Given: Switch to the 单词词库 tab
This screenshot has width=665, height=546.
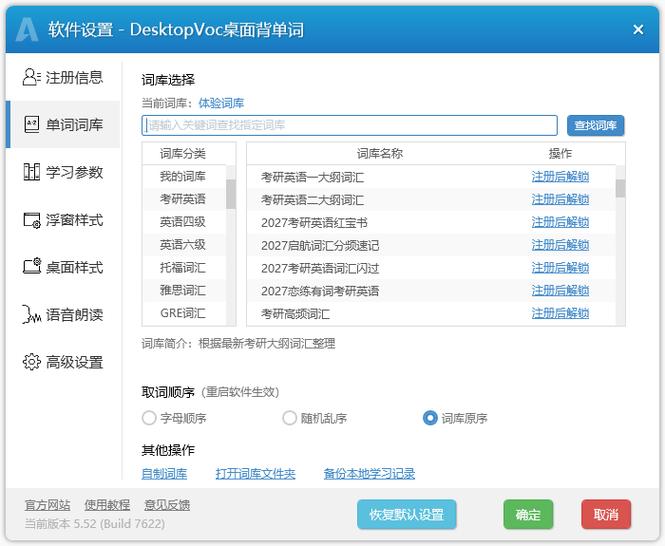Looking at the screenshot, I should tap(63, 125).
